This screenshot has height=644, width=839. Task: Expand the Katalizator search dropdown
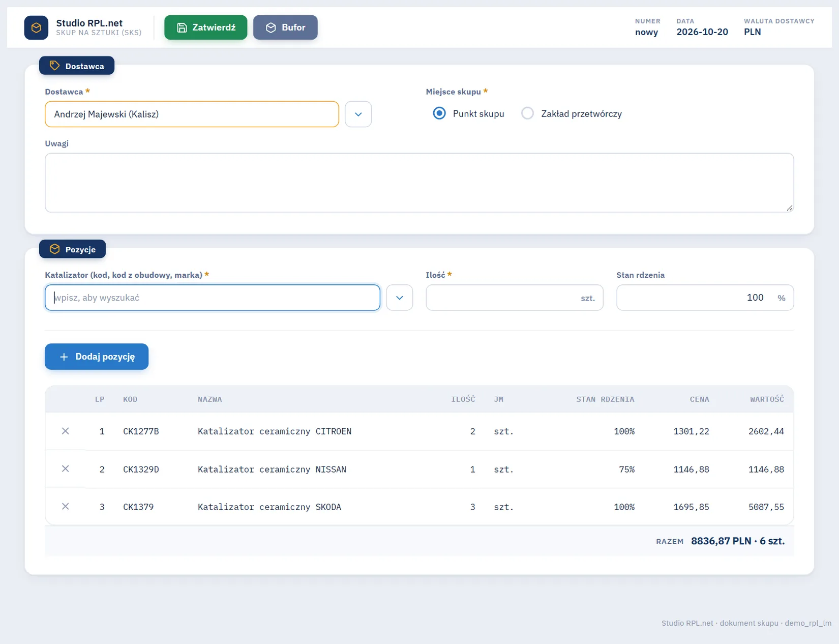click(x=400, y=298)
